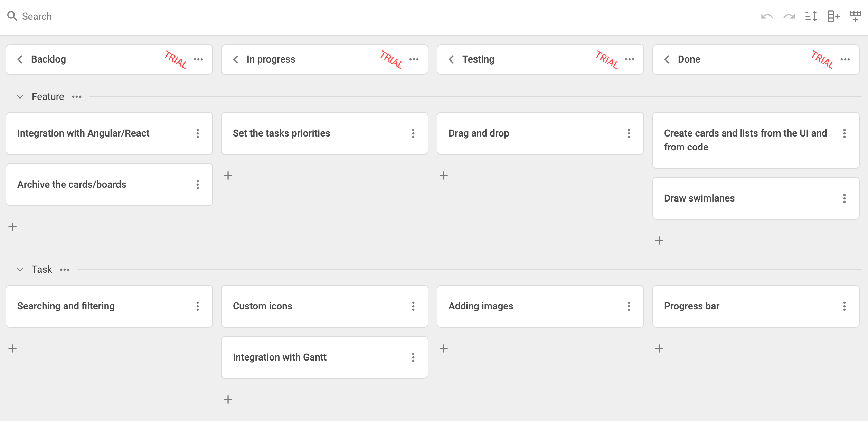Image resolution: width=868 pixels, height=421 pixels.
Task: Collapse the Task swimlane
Action: (20, 270)
